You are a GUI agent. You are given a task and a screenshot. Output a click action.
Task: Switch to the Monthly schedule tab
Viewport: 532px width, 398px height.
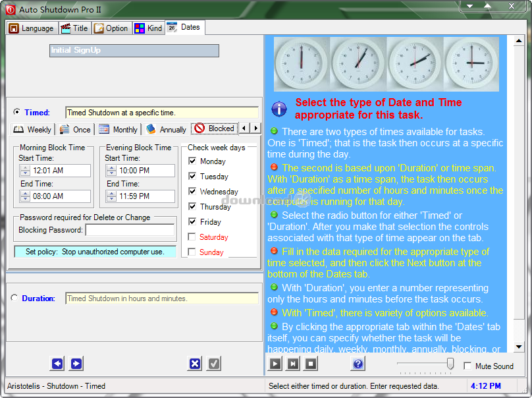[119, 129]
